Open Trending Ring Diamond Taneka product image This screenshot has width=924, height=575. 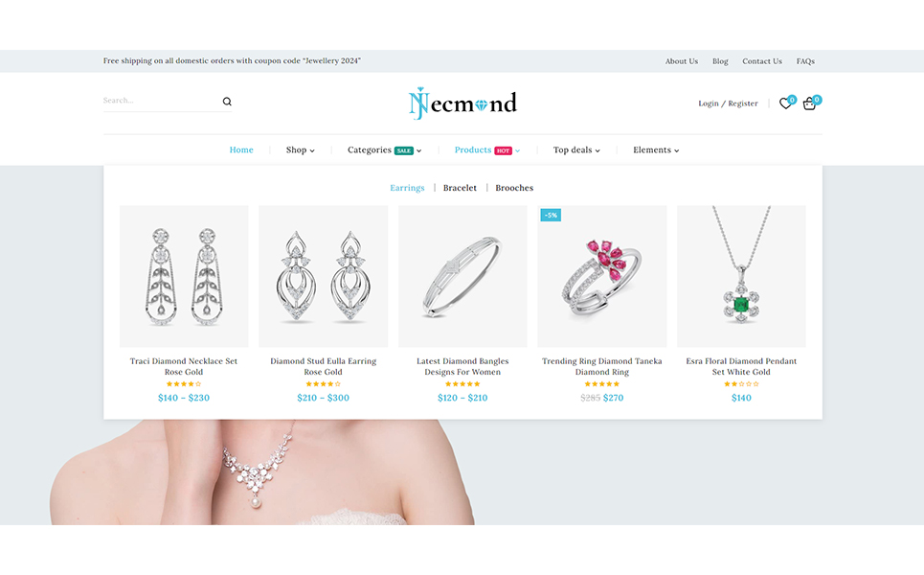[601, 276]
